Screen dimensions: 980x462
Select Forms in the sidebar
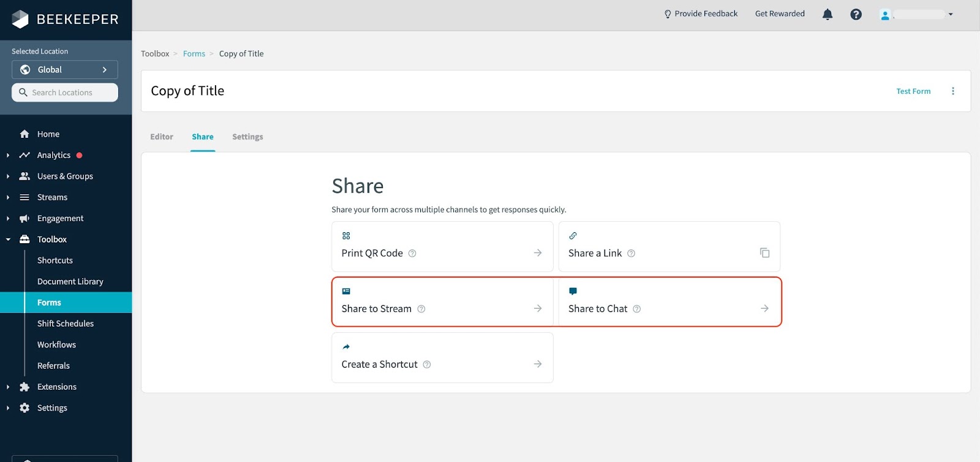66,303
